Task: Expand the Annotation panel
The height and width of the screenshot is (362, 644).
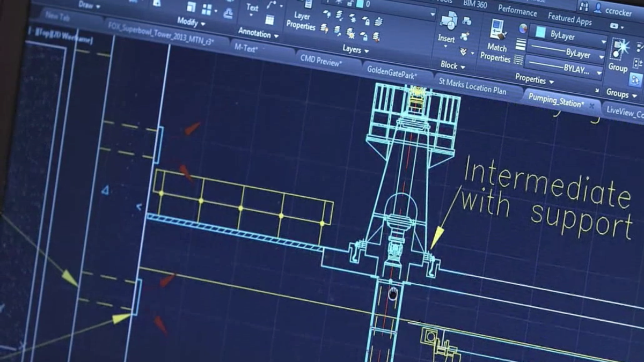Action: coord(258,33)
